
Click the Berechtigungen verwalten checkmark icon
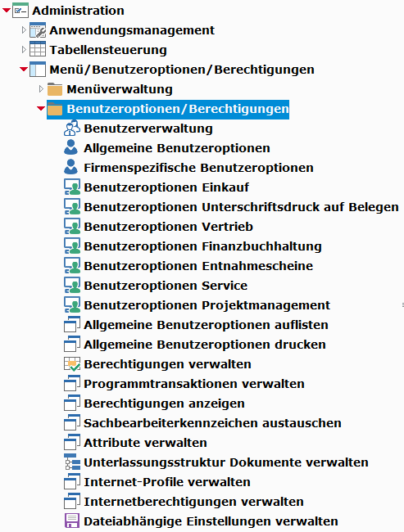coord(72,363)
